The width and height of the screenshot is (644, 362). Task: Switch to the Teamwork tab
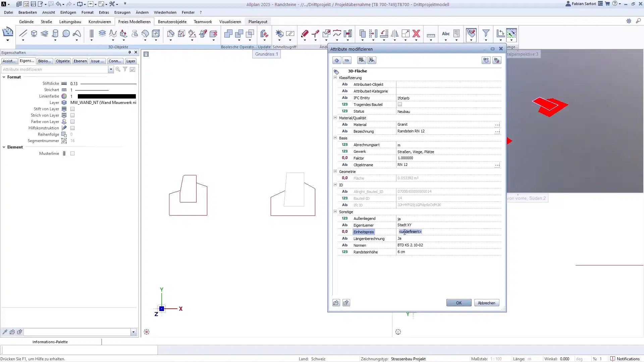tap(203, 21)
